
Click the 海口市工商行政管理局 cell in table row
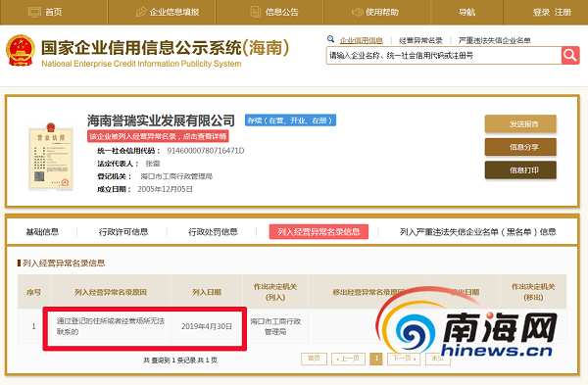pos(275,326)
